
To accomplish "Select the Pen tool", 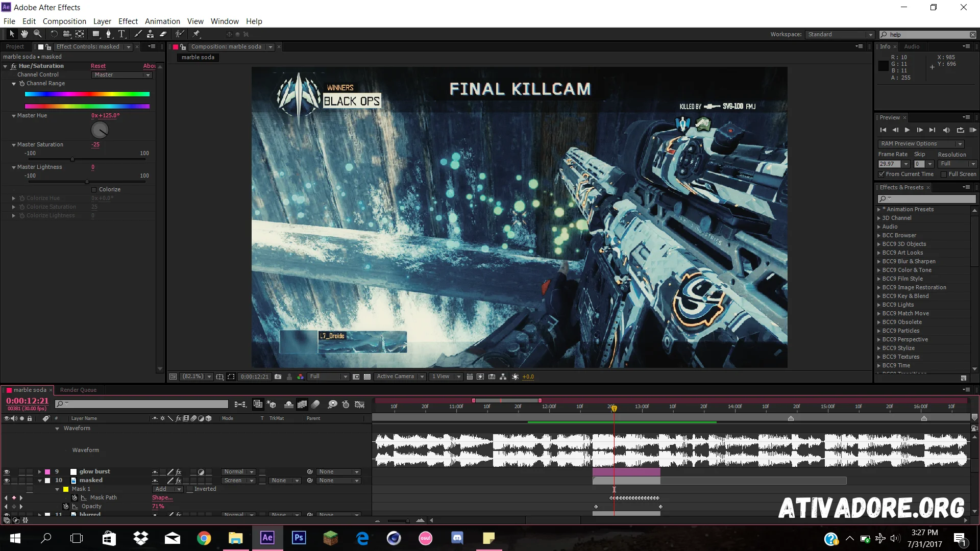I will 108,34.
